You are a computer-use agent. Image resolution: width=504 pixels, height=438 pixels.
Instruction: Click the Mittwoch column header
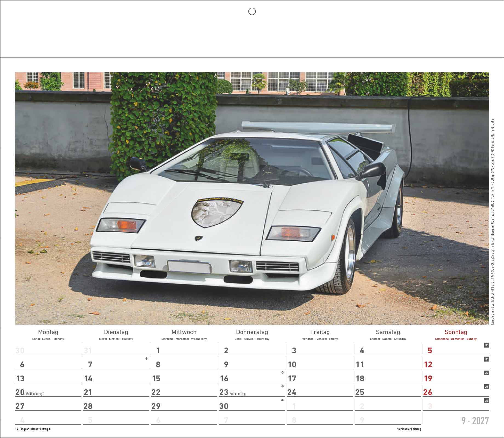[x=184, y=332]
